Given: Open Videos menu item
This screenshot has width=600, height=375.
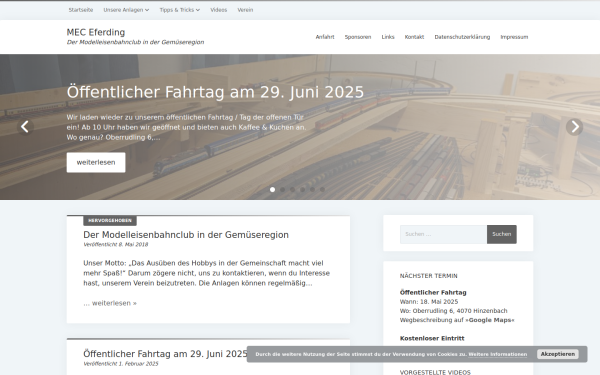Looking at the screenshot, I should click(x=218, y=10).
